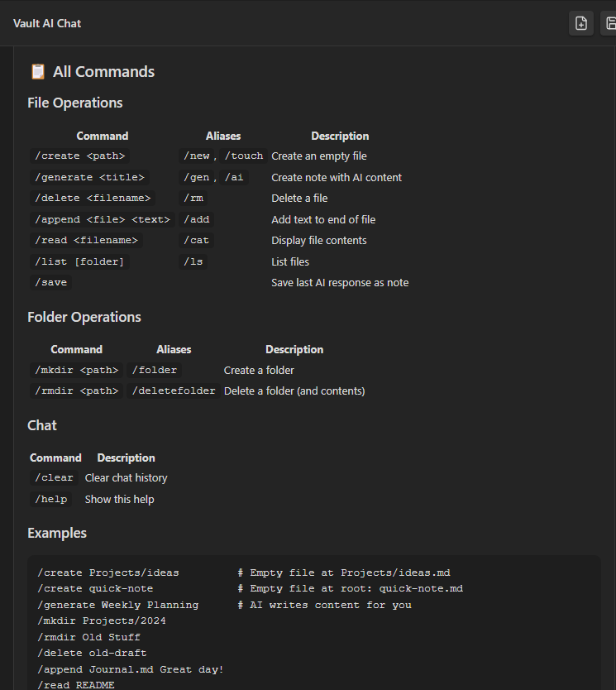Select the /cat alias chip
The image size is (616, 690).
pos(197,241)
